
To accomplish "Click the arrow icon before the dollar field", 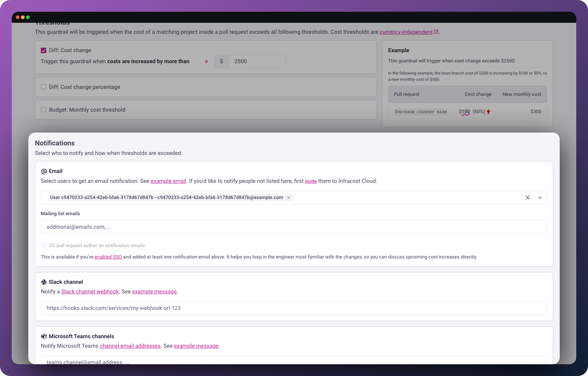I will pyautogui.click(x=206, y=61).
